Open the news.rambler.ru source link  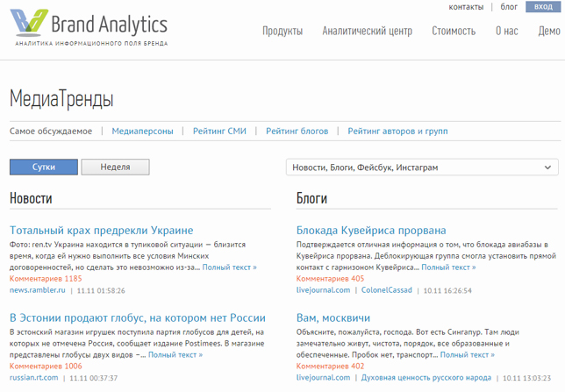pos(38,290)
